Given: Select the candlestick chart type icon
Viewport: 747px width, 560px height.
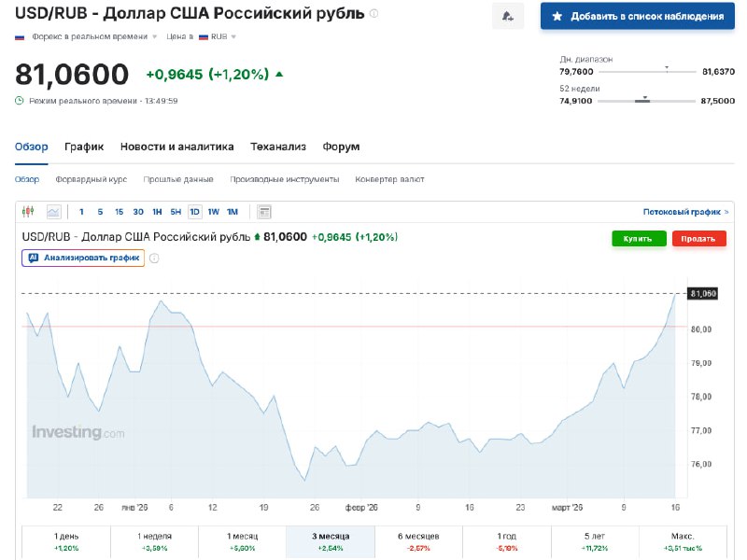Looking at the screenshot, I should 28,212.
